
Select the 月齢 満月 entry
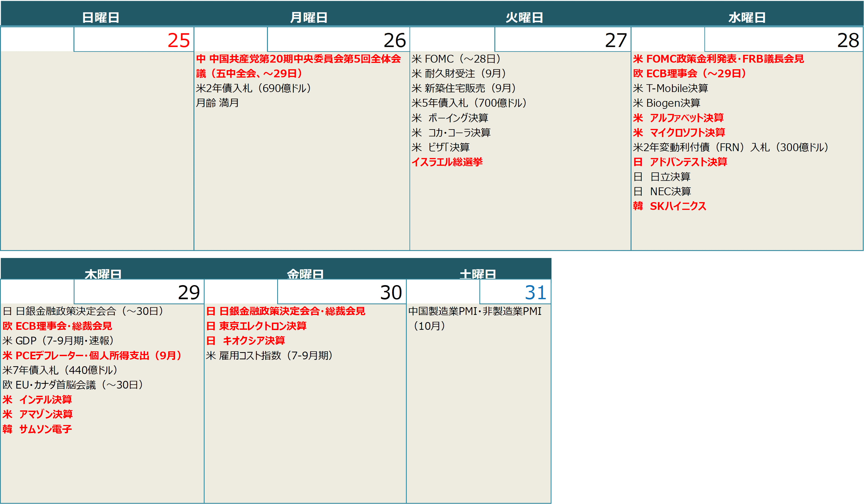click(x=217, y=103)
